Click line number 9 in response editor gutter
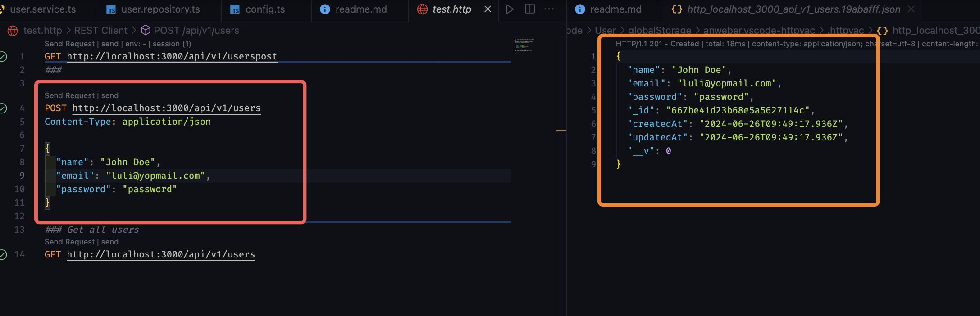 click(593, 164)
